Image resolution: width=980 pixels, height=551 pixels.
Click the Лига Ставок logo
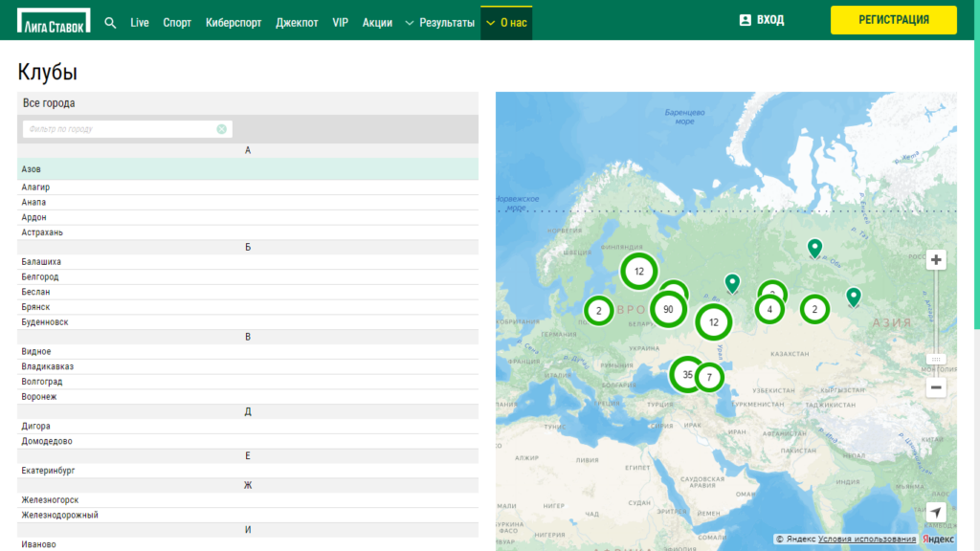pos(54,21)
